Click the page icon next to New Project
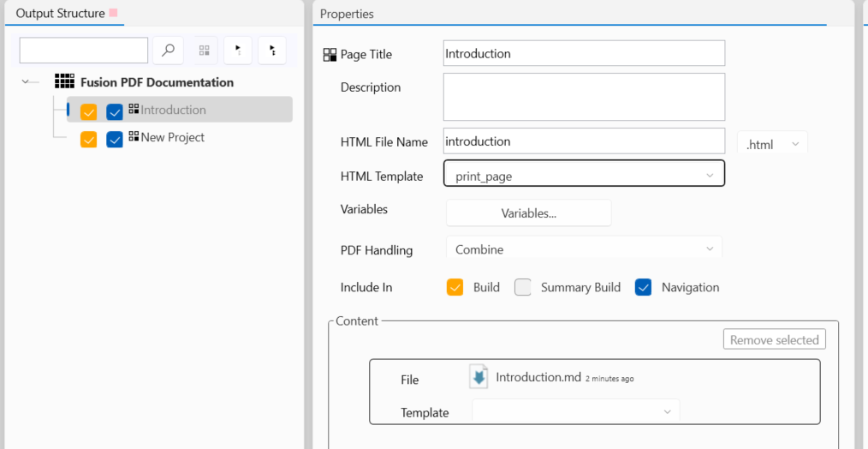This screenshot has height=449, width=868. (134, 137)
